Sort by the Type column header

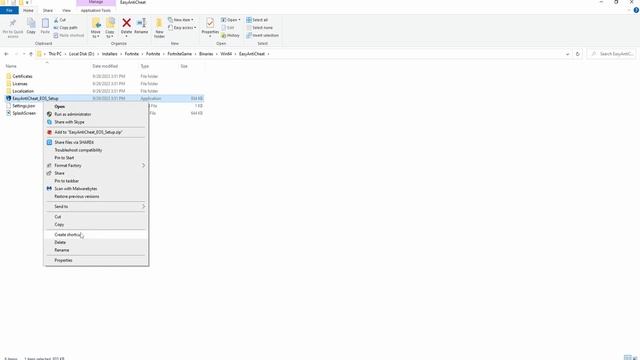click(x=145, y=66)
